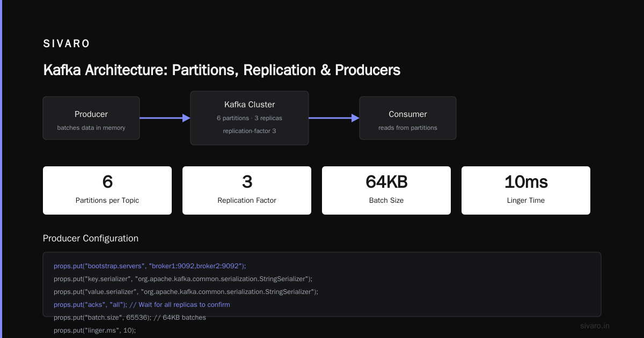Select 'batches data in memory' caption

pos(91,128)
